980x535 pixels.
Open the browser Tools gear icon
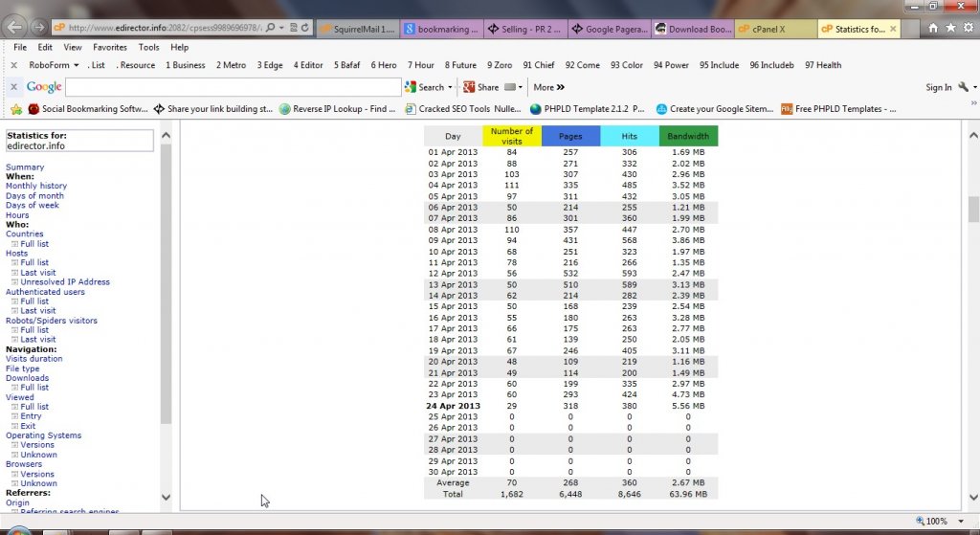point(969,28)
